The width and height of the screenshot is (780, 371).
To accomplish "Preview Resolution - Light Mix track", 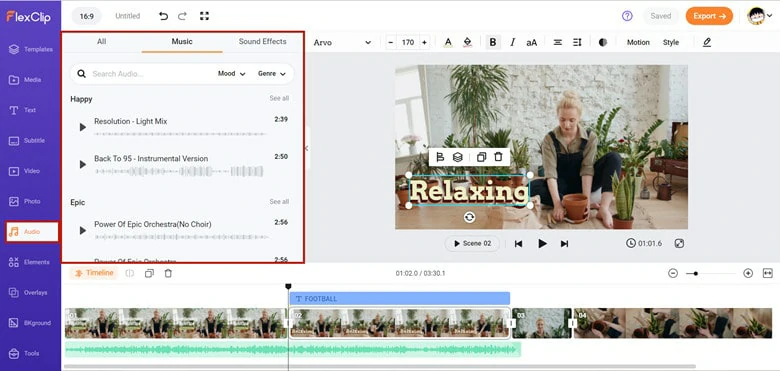I will pos(83,127).
